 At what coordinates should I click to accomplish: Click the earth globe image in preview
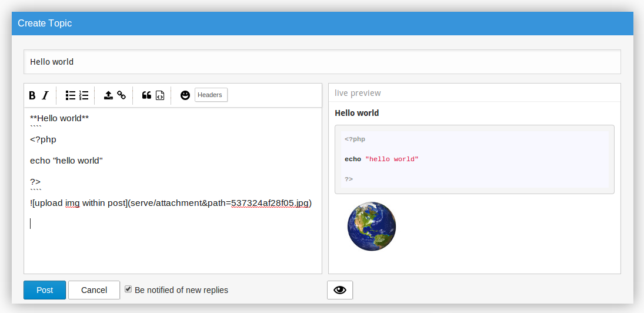pyautogui.click(x=372, y=227)
